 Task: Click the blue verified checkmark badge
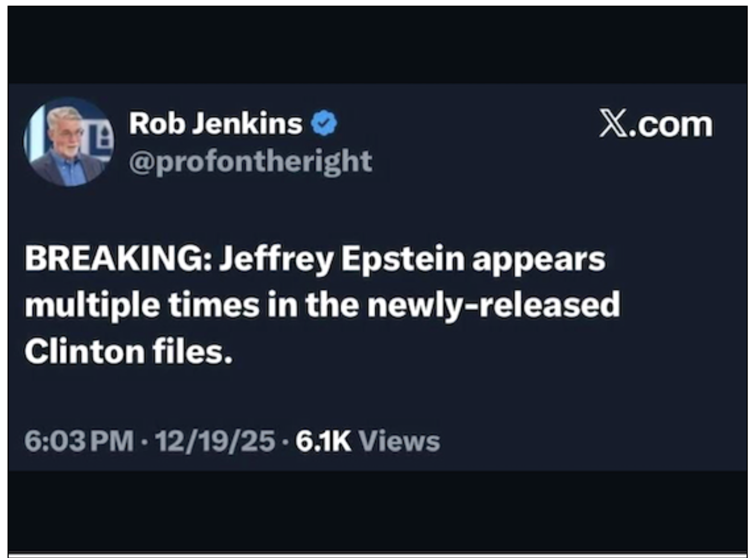click(323, 123)
